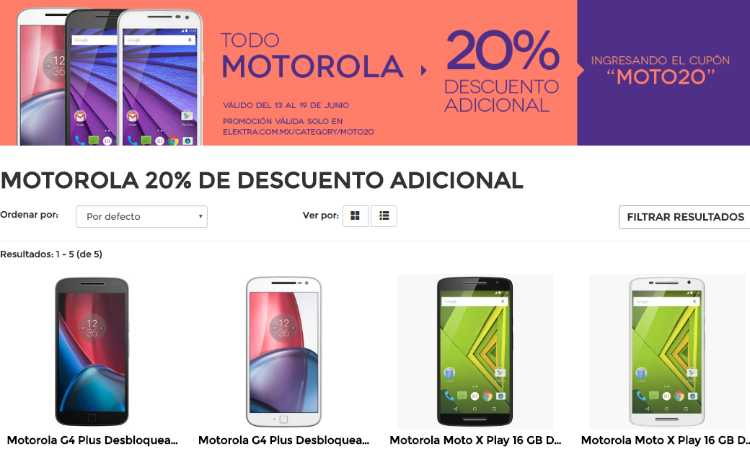Open black Moto X Play product image
The width and height of the screenshot is (750, 449).
475,351
